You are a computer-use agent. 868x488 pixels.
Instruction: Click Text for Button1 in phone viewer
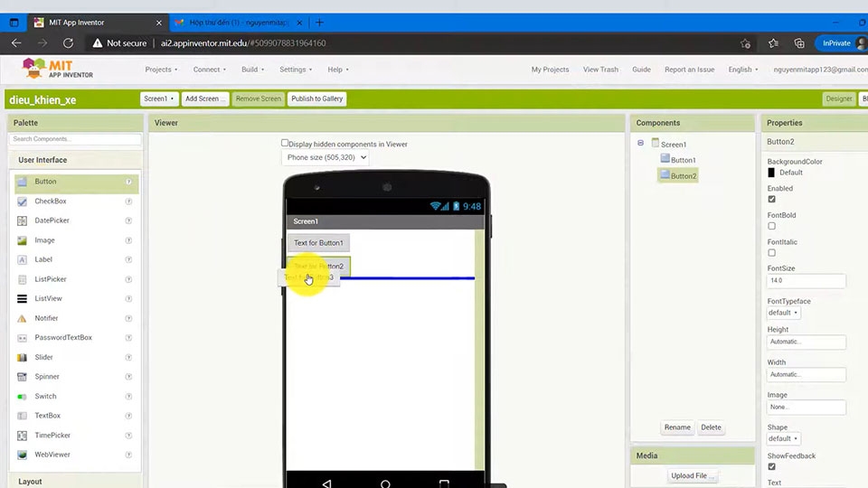click(x=318, y=243)
